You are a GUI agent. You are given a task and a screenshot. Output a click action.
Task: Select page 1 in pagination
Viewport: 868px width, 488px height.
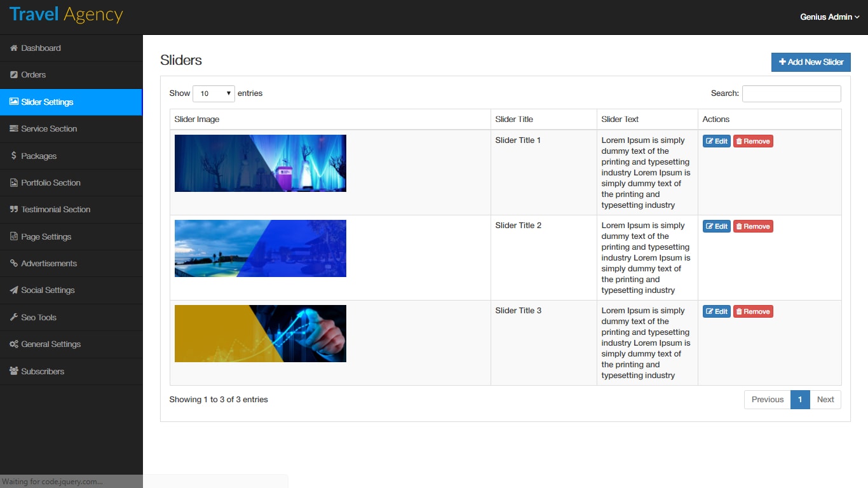pyautogui.click(x=800, y=400)
